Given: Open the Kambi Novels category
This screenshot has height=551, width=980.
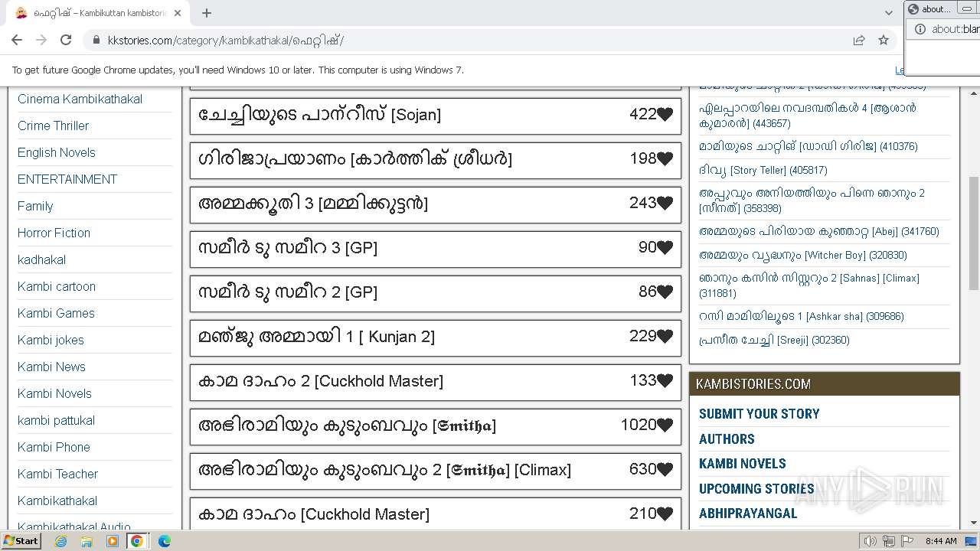Looking at the screenshot, I should point(54,393).
